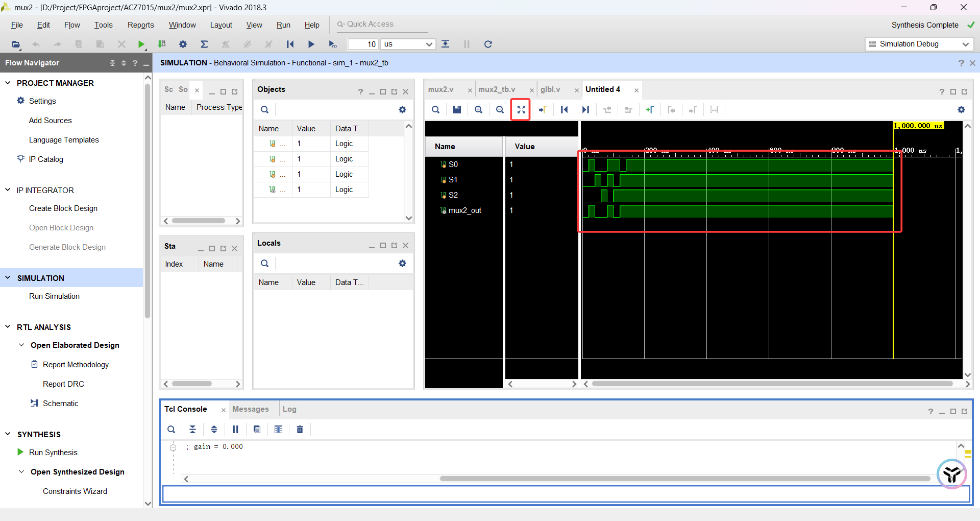Click Report DRC

point(63,384)
